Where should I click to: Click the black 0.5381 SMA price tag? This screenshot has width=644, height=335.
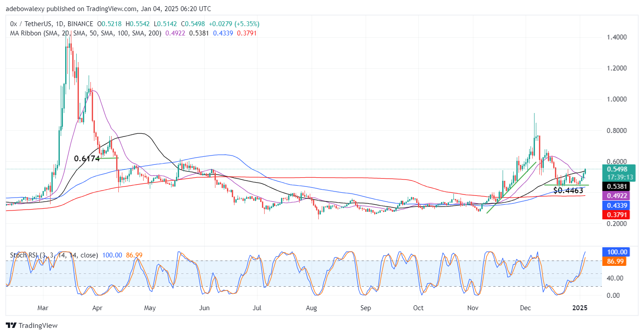click(x=617, y=186)
